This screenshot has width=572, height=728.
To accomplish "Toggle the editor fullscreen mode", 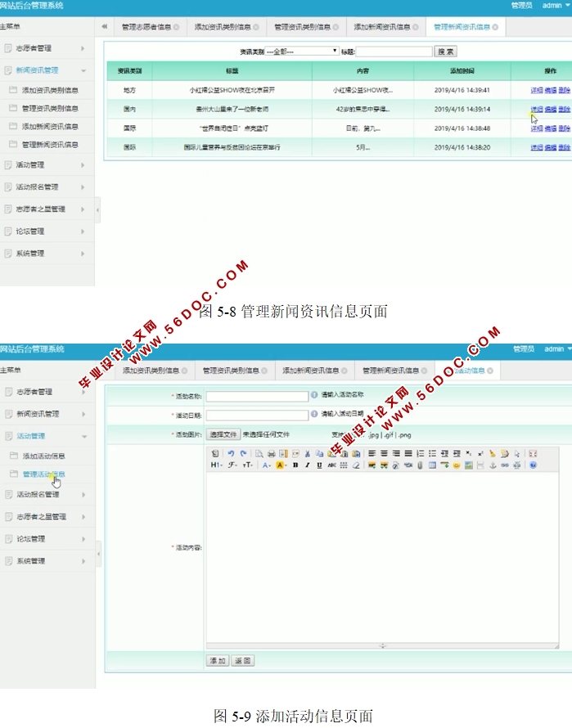I will (x=533, y=454).
